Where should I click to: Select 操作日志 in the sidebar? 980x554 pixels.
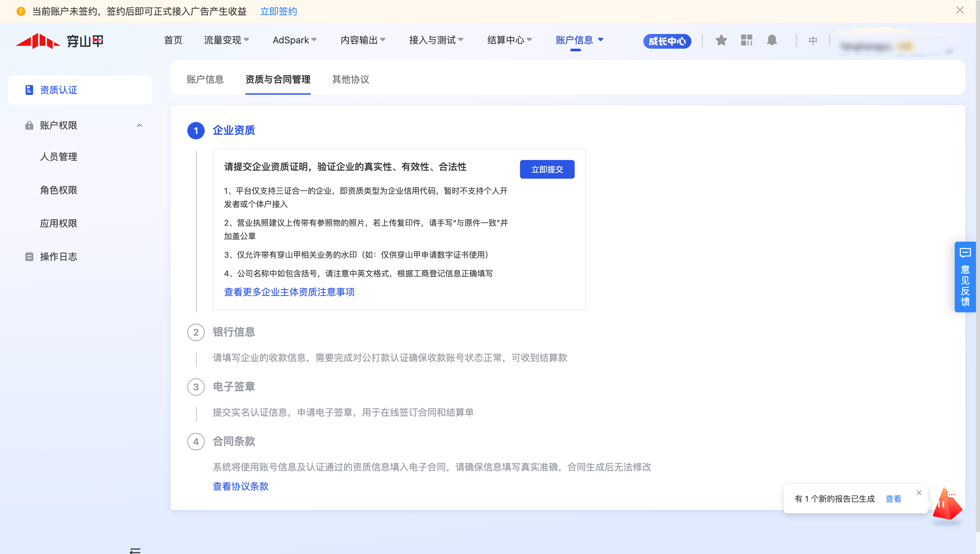[x=59, y=256]
